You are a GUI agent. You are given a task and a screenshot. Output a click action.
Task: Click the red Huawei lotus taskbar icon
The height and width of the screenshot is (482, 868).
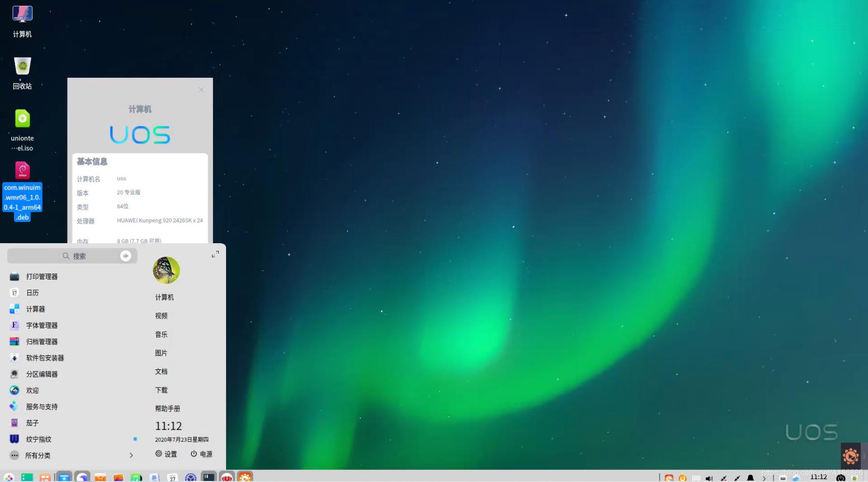227,477
